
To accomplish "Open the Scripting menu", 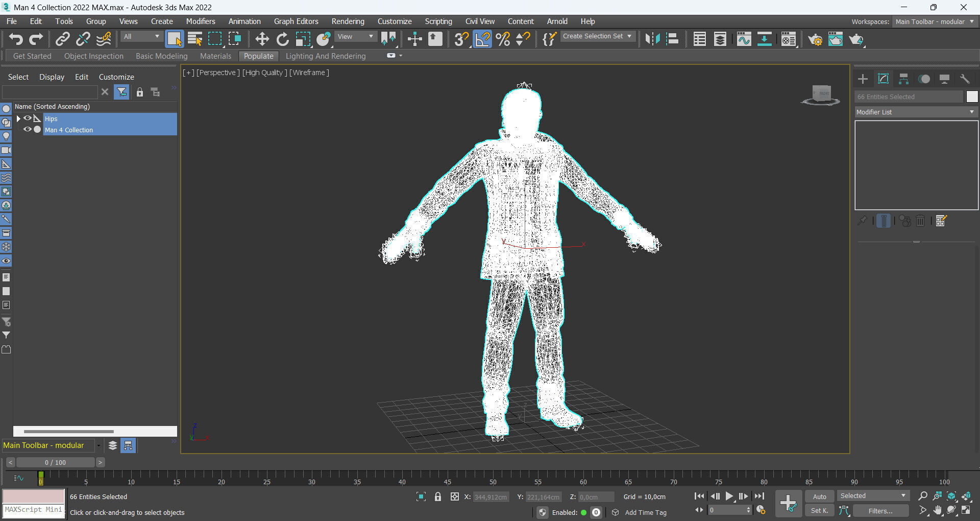I will pos(438,21).
